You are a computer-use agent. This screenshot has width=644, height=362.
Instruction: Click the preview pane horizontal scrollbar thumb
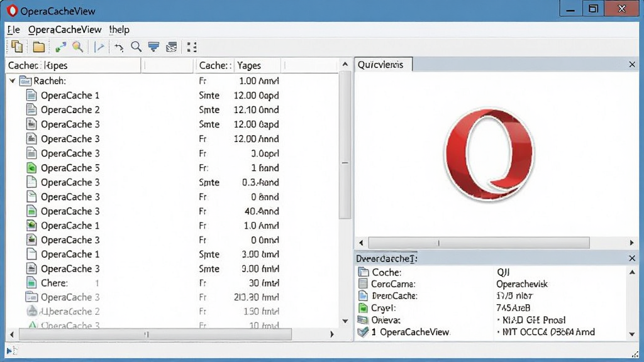[x=479, y=243]
